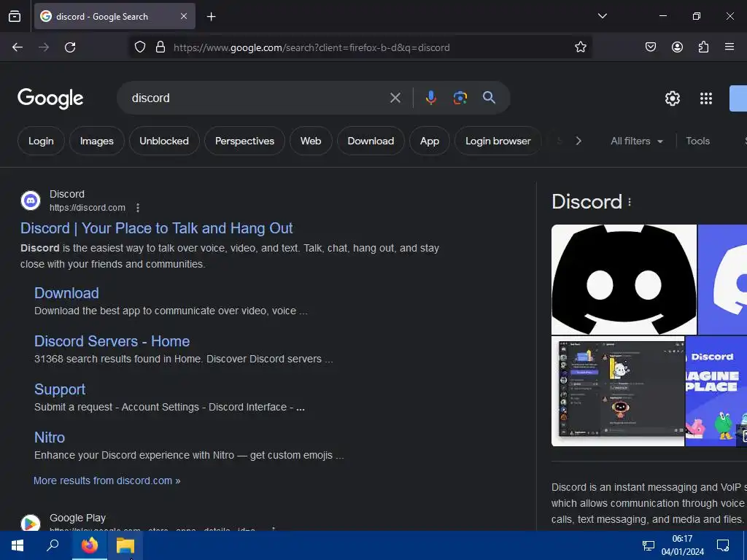Screen dimensions: 747x560
Task: Open the list all tabs dropdown
Action: [x=602, y=16]
